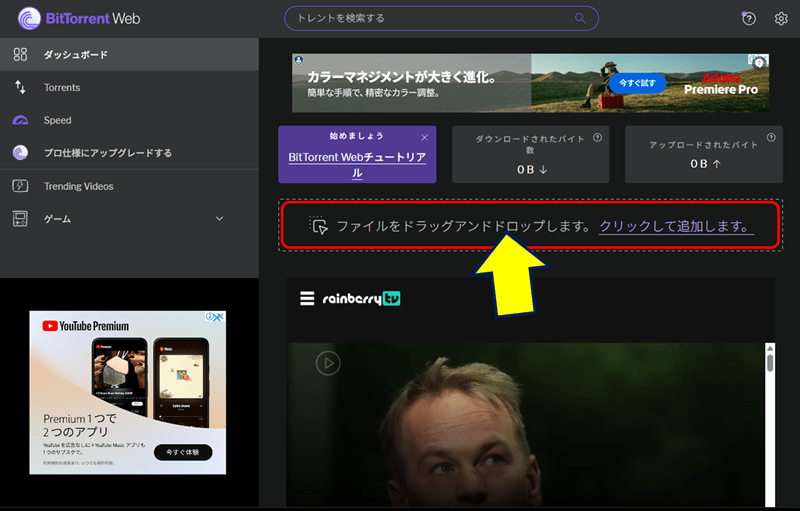
Task: Click the video panel scrollbar thumb
Action: (770, 363)
